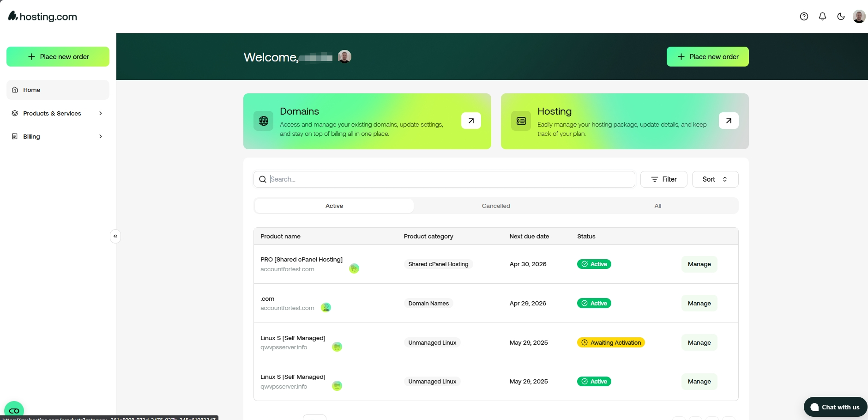This screenshot has height=420, width=868.
Task: Click domain icon beside .com accountfortest.com
Action: (x=326, y=307)
